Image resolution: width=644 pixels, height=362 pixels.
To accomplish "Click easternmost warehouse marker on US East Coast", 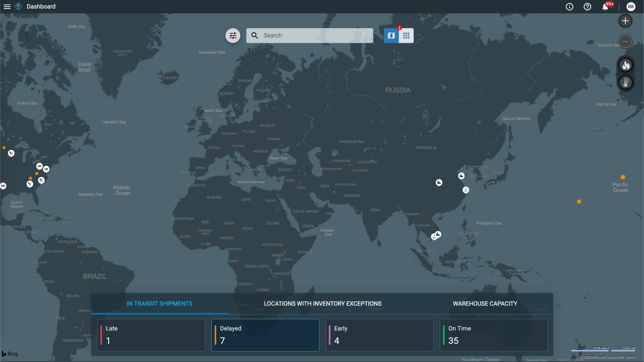I will pyautogui.click(x=46, y=169).
